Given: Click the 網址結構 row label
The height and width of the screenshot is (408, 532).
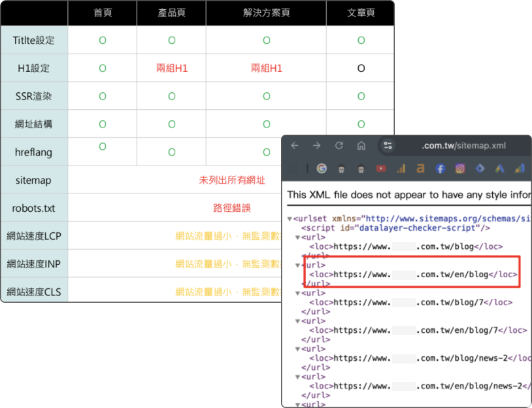Looking at the screenshot, I should pyautogui.click(x=33, y=124).
